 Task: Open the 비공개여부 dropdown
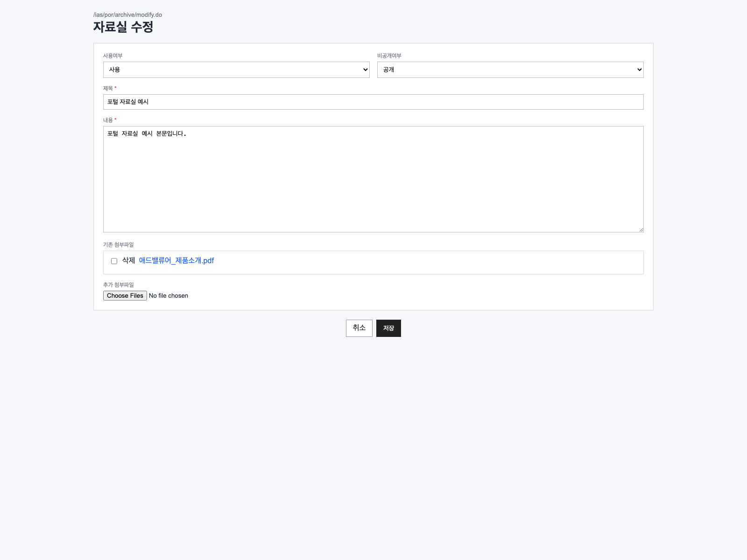click(510, 70)
